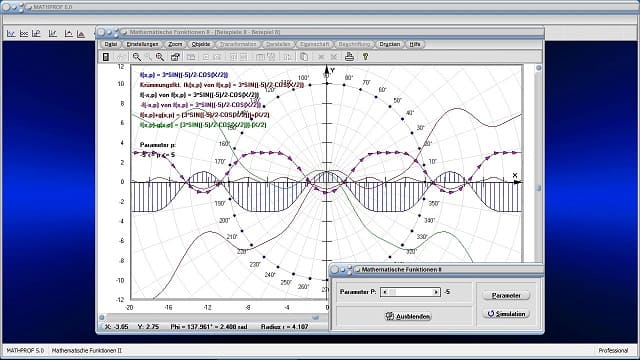Viewport: 640px width, 360px height.
Task: Click the third graph icon in MATHPROF main toolbar
Action: [36, 33]
